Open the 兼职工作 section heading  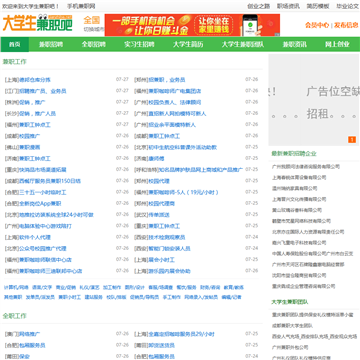pos(15,62)
